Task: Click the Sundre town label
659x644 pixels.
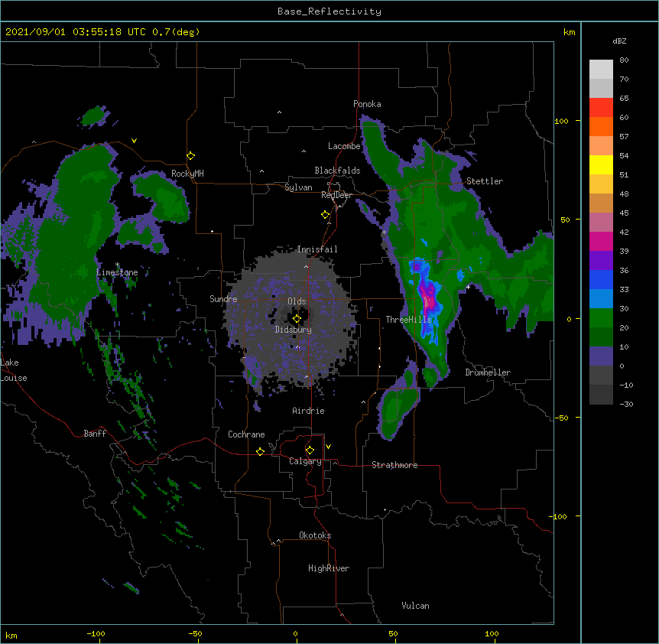Action: coord(223,299)
